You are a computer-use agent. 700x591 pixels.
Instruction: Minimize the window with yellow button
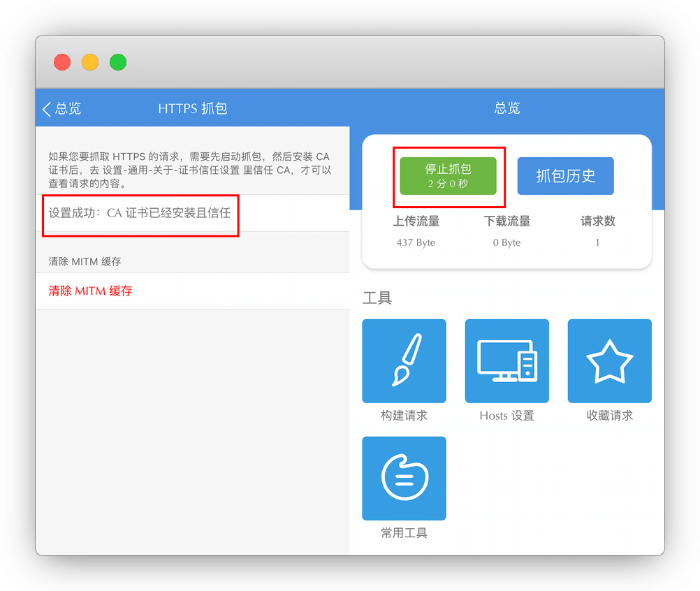click(x=90, y=62)
